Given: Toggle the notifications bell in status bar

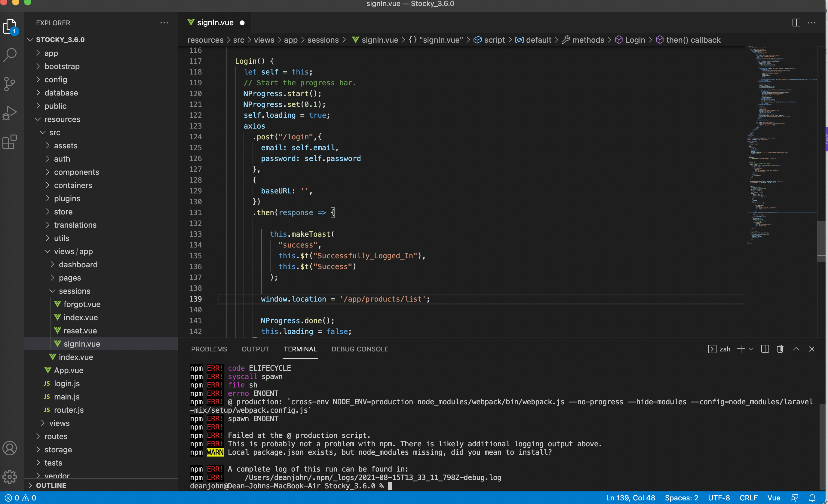Looking at the screenshot, I should [x=813, y=498].
